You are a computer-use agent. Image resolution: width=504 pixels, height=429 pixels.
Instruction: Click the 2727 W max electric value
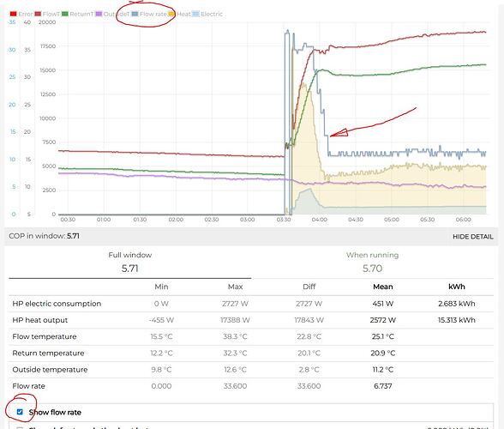pyautogui.click(x=235, y=304)
